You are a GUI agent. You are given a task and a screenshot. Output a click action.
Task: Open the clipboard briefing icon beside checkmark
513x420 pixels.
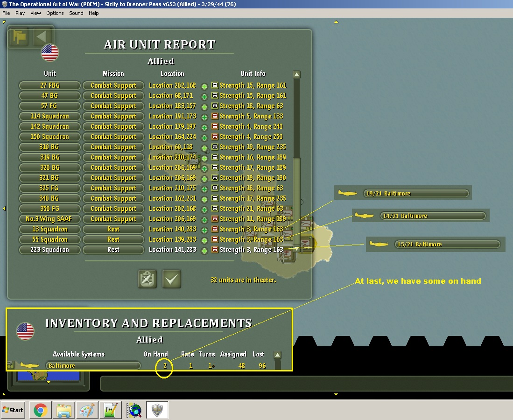coord(147,279)
